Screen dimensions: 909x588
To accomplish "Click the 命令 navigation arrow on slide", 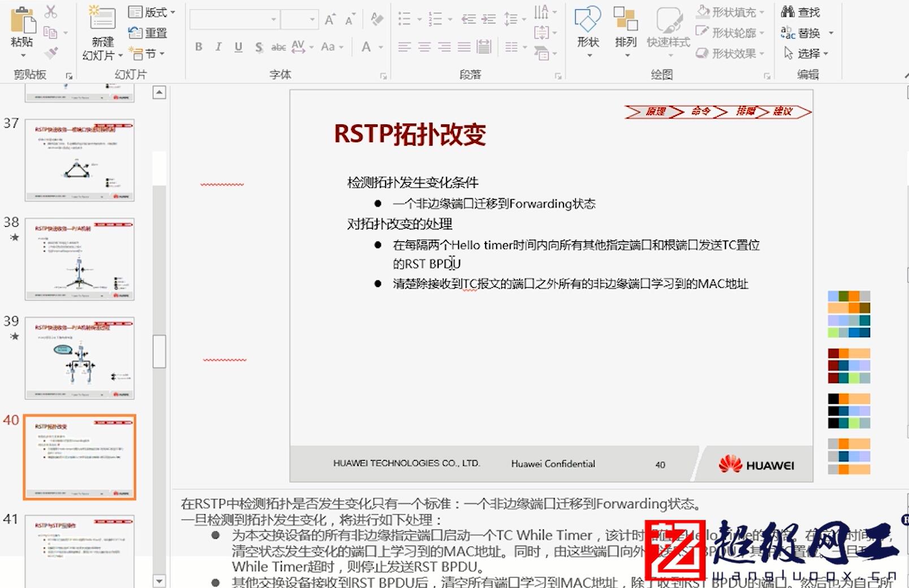I will (700, 111).
